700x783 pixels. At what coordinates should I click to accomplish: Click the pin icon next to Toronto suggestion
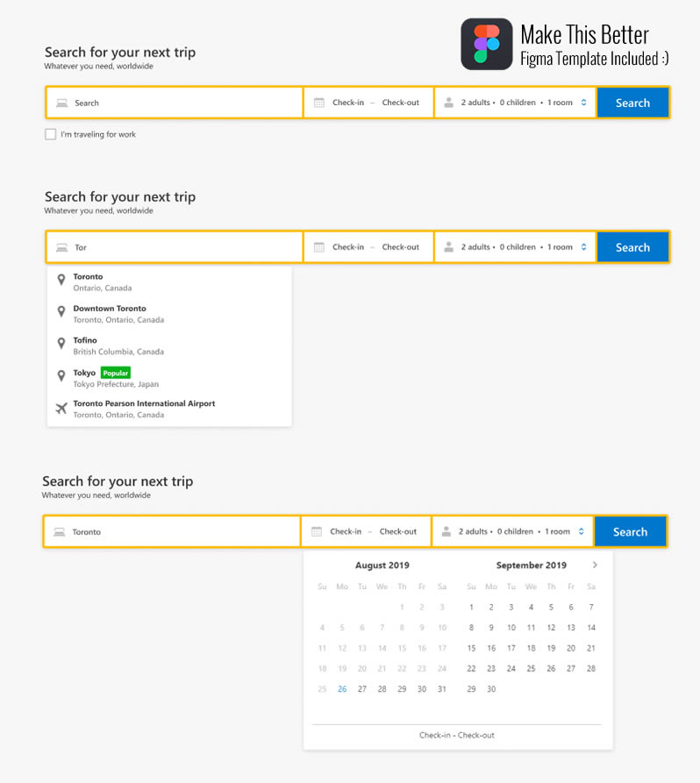pyautogui.click(x=61, y=280)
